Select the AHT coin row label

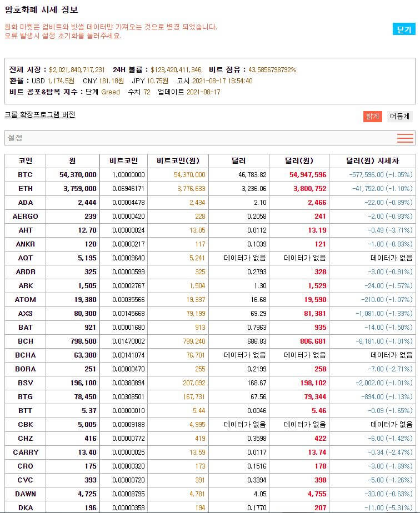click(x=25, y=230)
